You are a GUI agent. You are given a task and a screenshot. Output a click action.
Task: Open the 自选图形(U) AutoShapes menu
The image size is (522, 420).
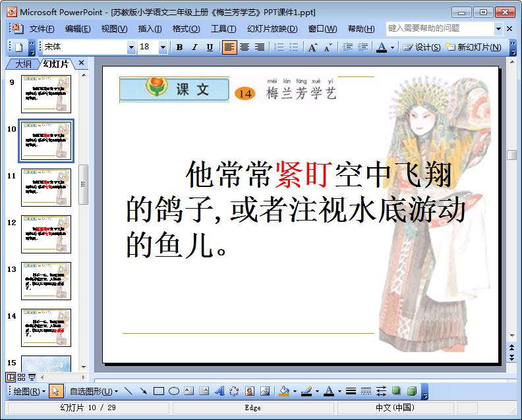(94, 392)
